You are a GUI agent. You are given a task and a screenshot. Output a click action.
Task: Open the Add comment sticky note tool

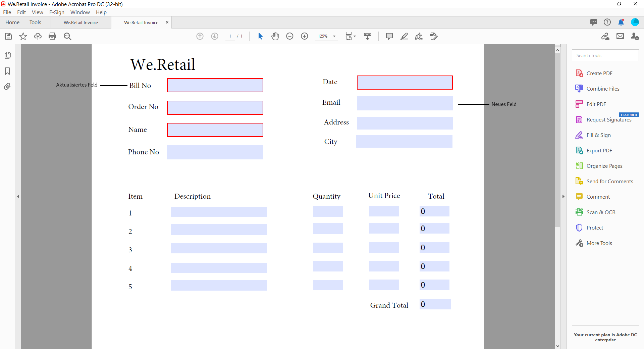389,36
